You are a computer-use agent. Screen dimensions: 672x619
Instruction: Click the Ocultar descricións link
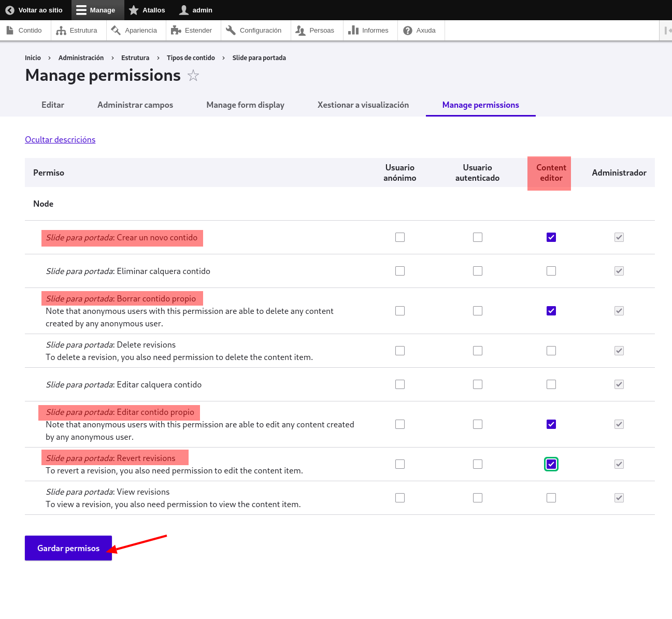pyautogui.click(x=60, y=139)
